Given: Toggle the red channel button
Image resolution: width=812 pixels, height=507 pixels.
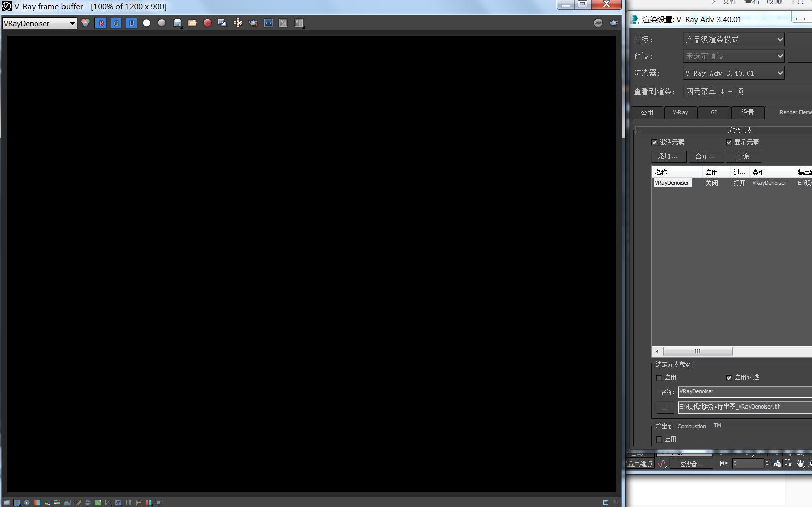Looking at the screenshot, I should point(101,23).
